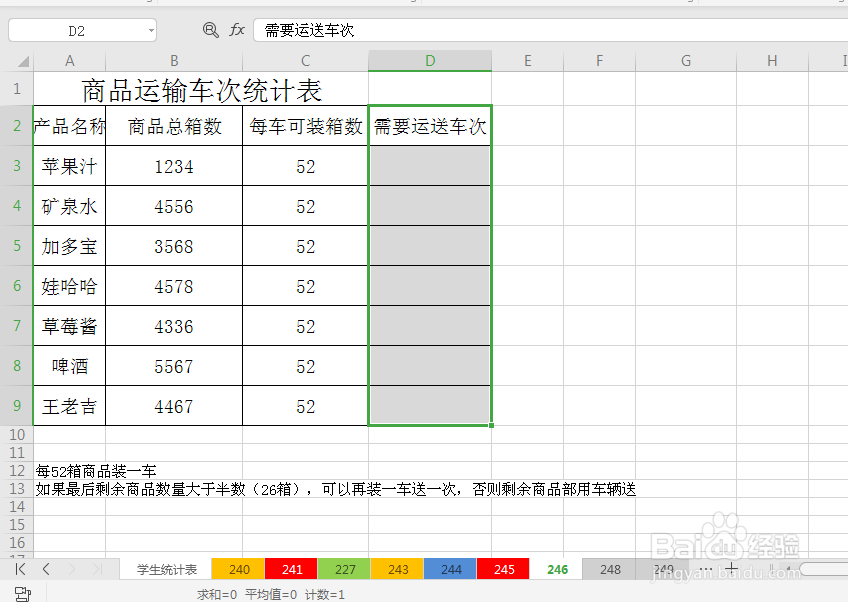Add a new sheet with plus button
The image size is (848, 602).
[x=731, y=568]
